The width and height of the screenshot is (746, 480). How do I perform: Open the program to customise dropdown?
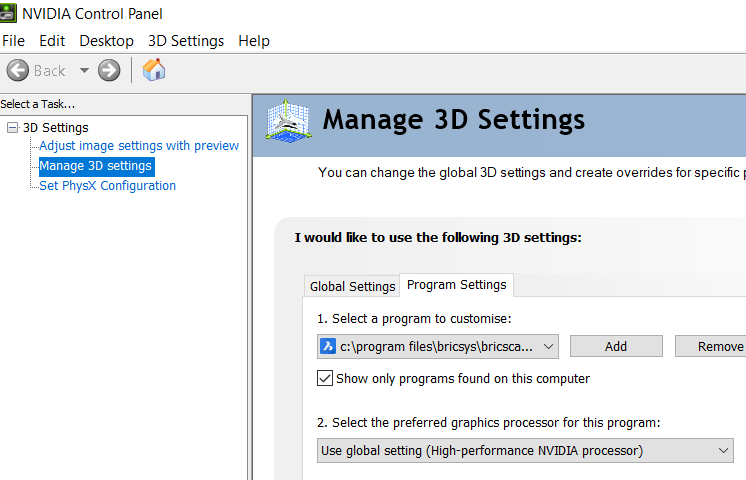coord(548,346)
